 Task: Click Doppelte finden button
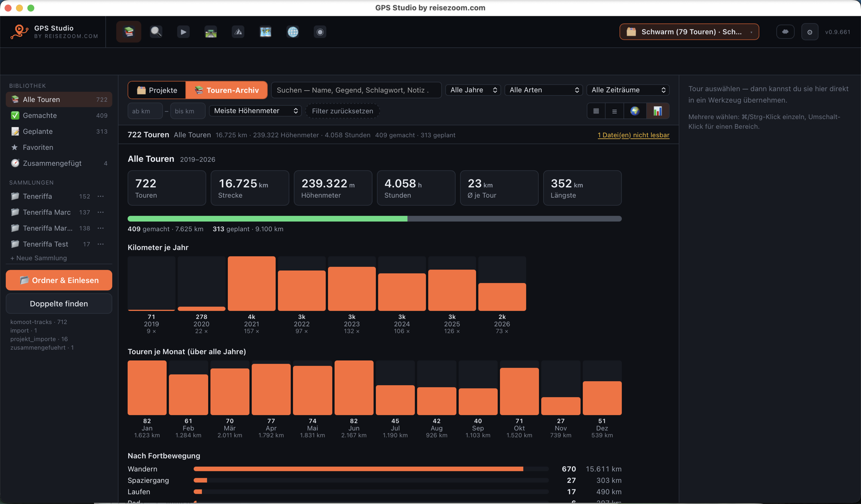point(59,304)
